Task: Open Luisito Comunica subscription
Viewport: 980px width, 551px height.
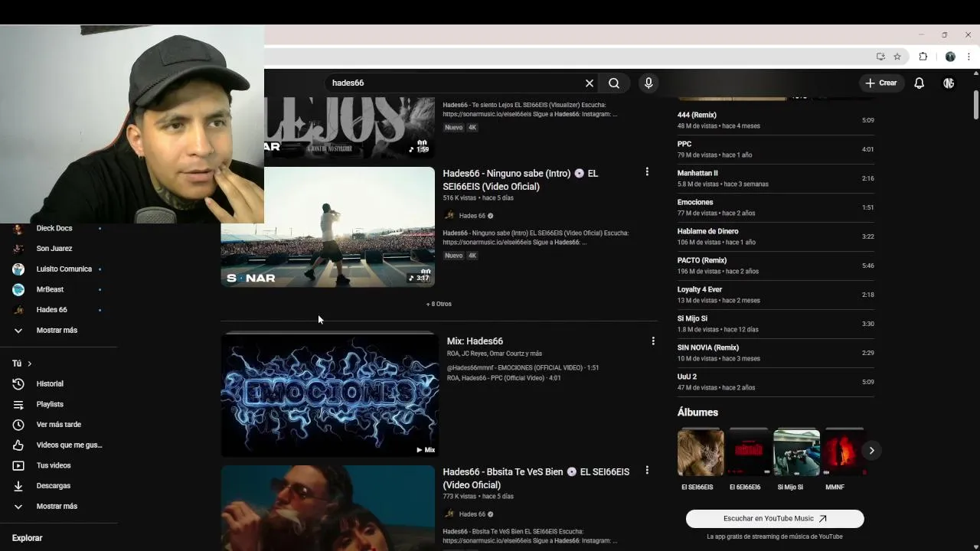Action: [x=58, y=269]
